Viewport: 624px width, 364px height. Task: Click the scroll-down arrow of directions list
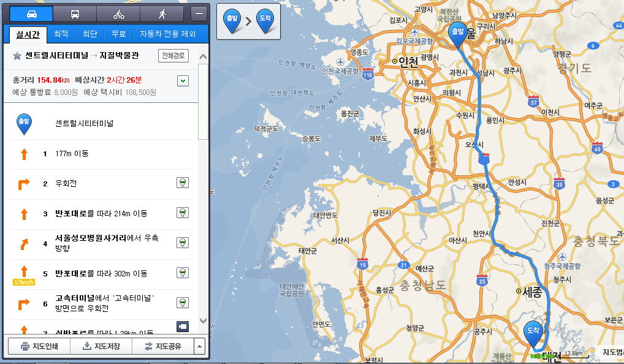tap(203, 320)
